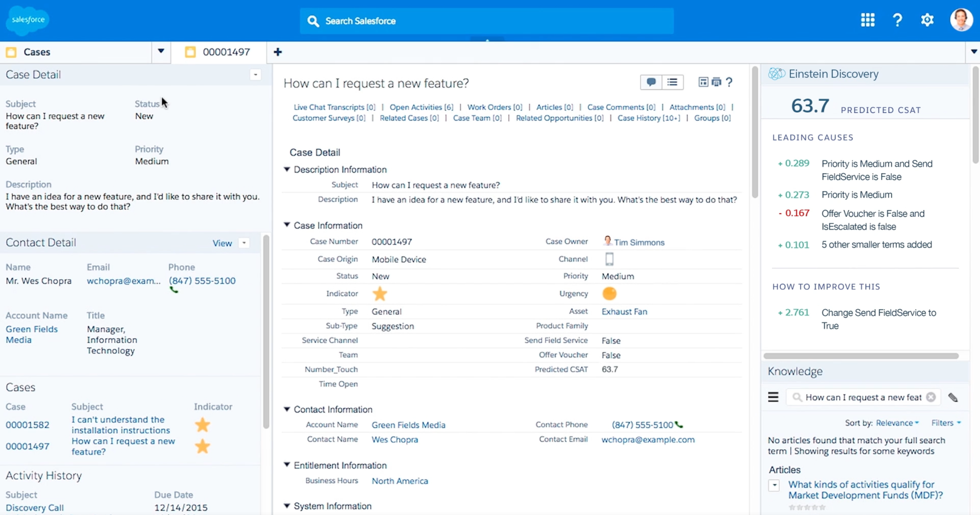The image size is (980, 515).
Task: Open Live Chat Transcripts [0] link
Action: 334,107
